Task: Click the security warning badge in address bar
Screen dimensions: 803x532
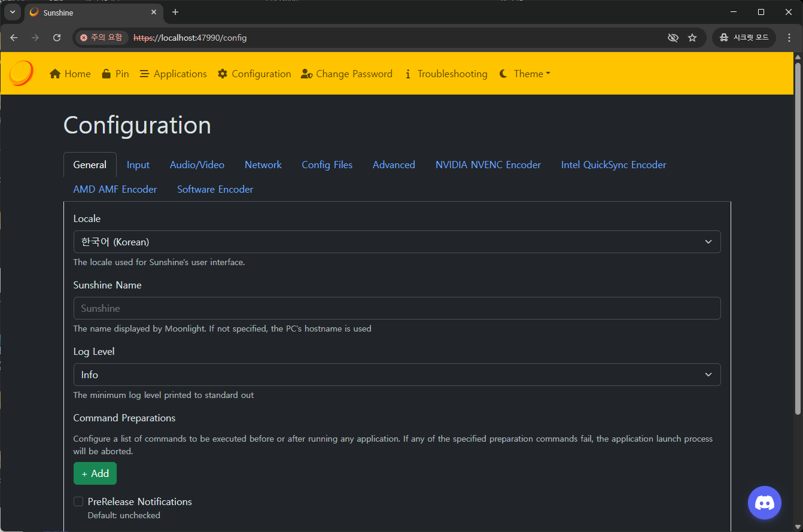Action: [101, 38]
